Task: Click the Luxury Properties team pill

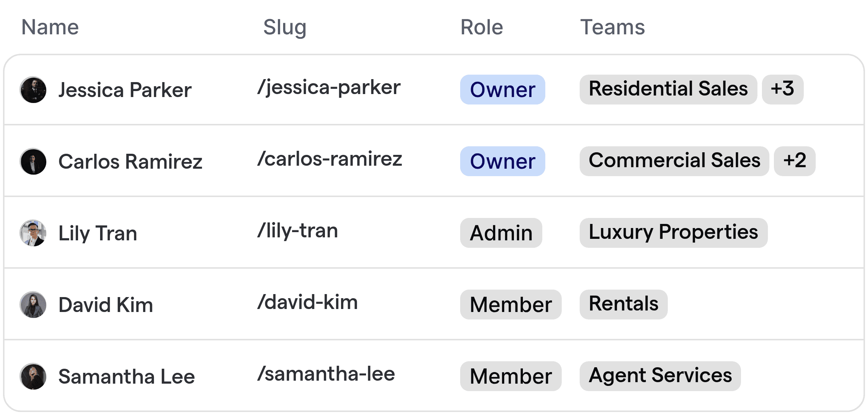Action: pyautogui.click(x=673, y=233)
